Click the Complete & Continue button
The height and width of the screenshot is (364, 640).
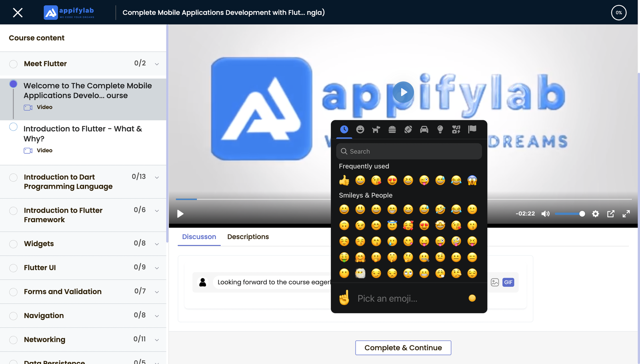[403, 348]
